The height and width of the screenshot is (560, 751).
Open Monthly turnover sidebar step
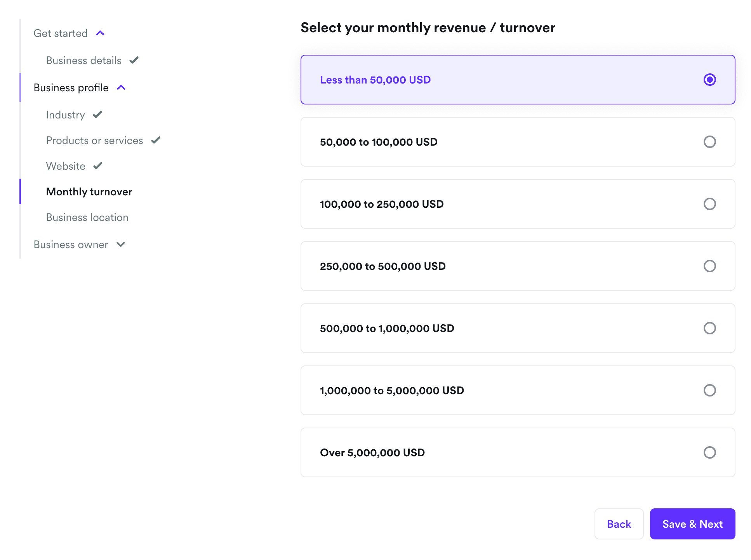[x=89, y=191]
